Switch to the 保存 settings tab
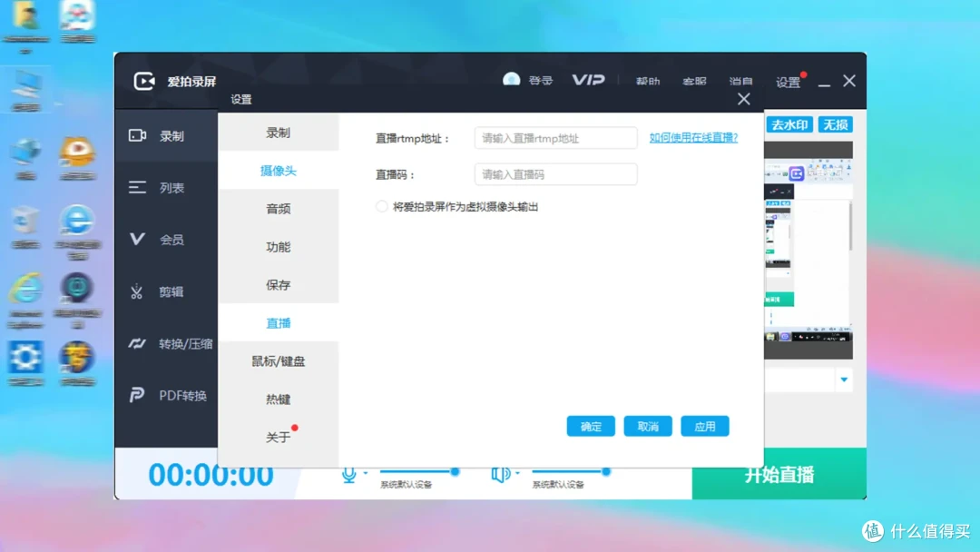 tap(279, 285)
